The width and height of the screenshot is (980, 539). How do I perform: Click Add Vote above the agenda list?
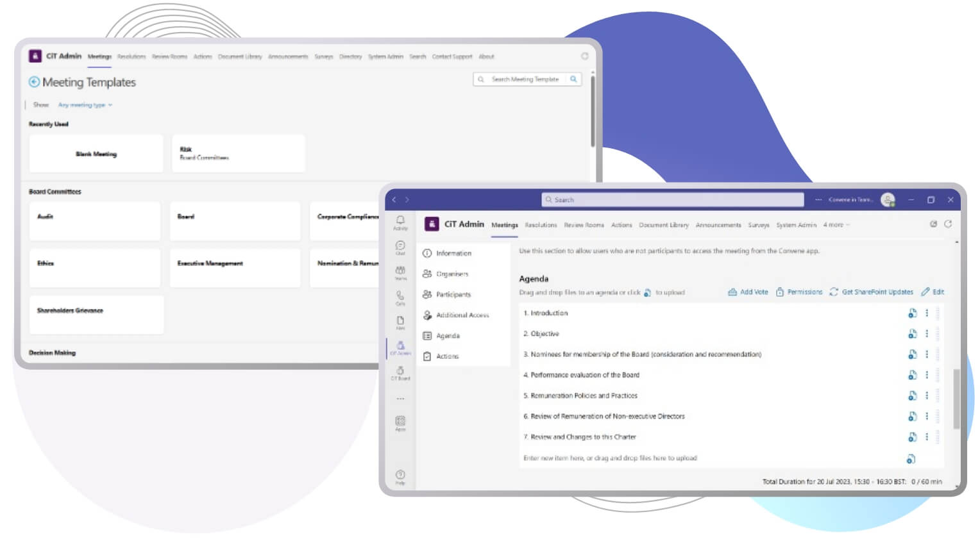pos(748,292)
